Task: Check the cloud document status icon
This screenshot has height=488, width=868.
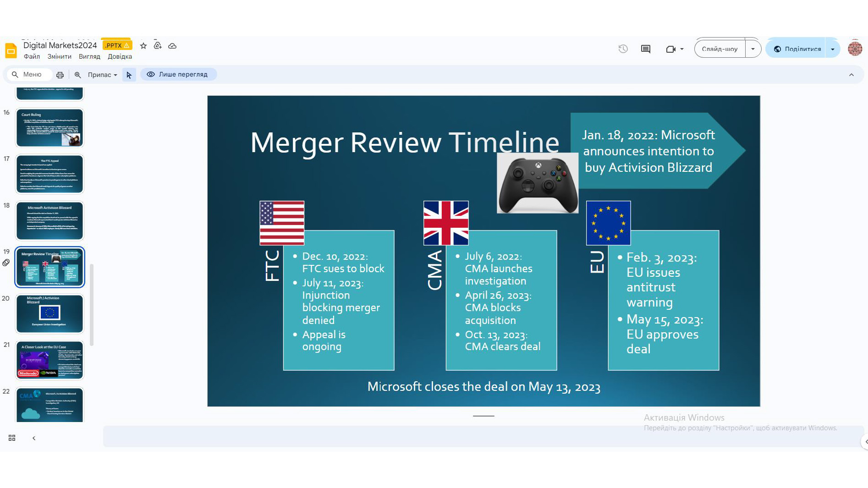Action: point(172,46)
